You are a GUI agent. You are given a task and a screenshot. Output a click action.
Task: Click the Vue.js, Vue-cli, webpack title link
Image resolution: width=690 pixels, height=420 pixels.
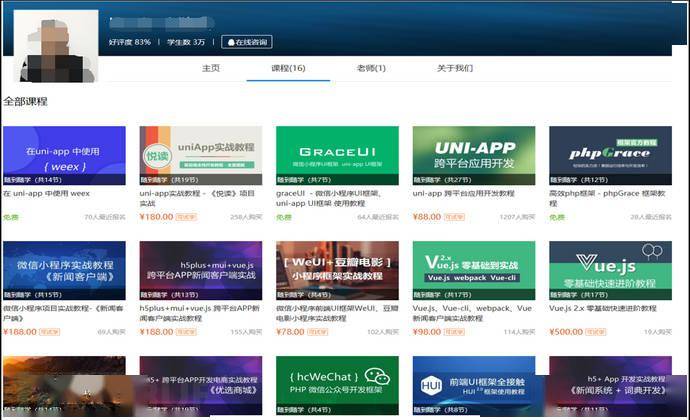(472, 313)
